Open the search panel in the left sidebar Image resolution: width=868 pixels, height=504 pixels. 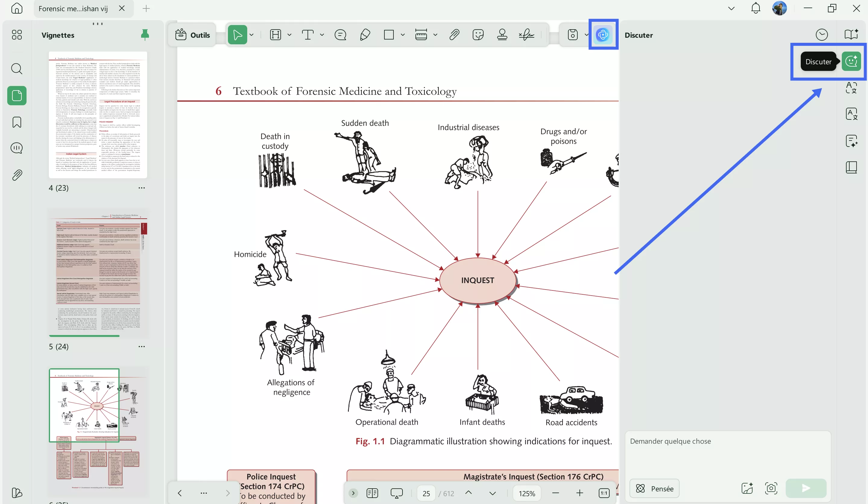17,69
